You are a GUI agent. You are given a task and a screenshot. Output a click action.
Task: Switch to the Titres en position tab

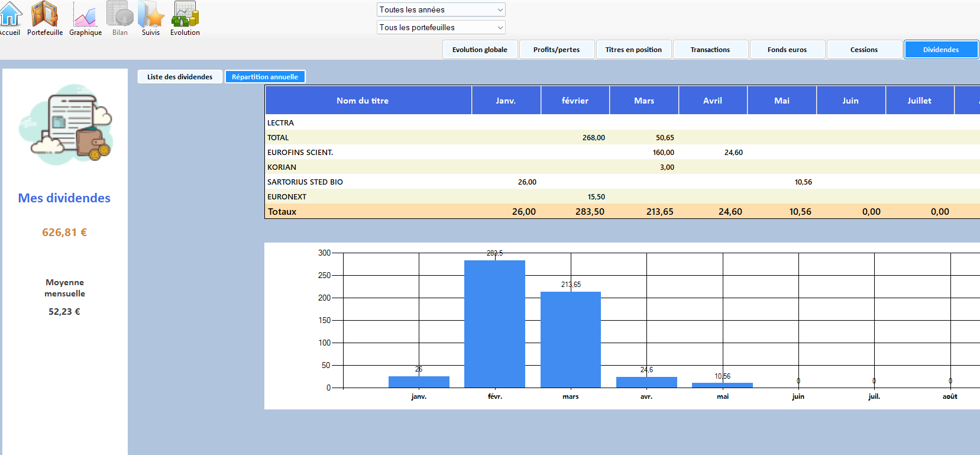point(633,50)
